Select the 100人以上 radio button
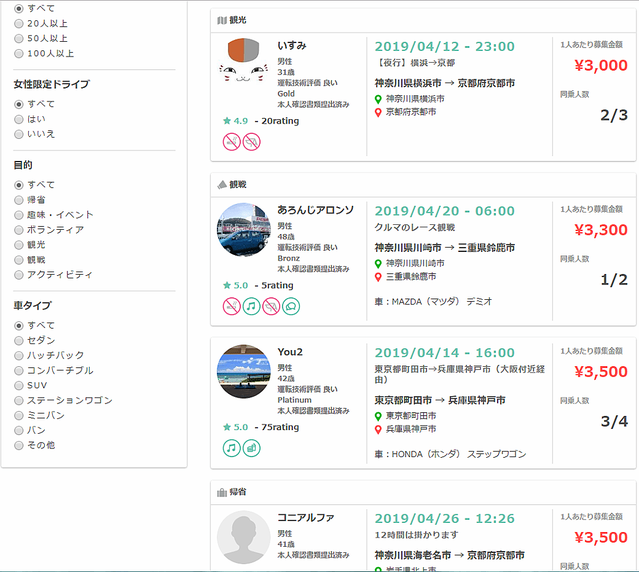 pos(19,53)
